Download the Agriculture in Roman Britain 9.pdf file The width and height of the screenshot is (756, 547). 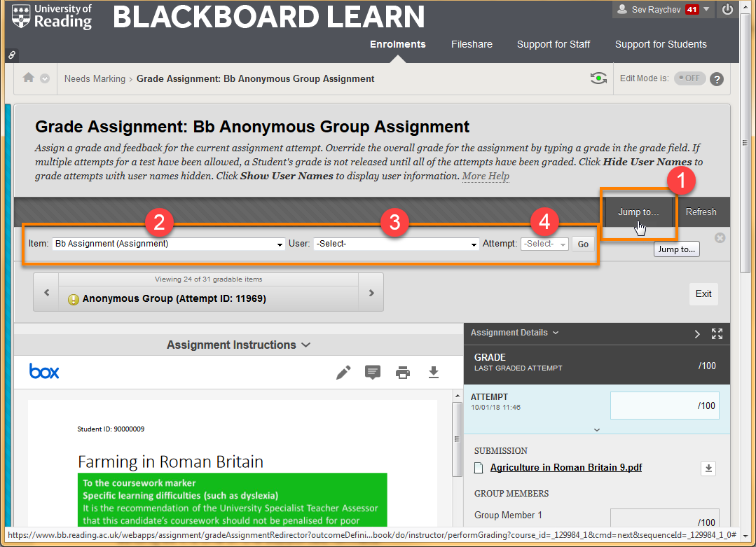pyautogui.click(x=708, y=468)
